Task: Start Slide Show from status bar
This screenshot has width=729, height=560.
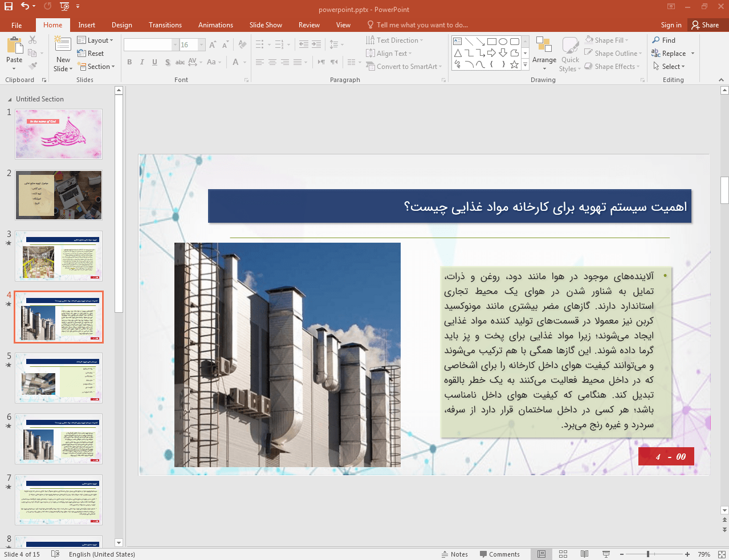Action: (606, 554)
